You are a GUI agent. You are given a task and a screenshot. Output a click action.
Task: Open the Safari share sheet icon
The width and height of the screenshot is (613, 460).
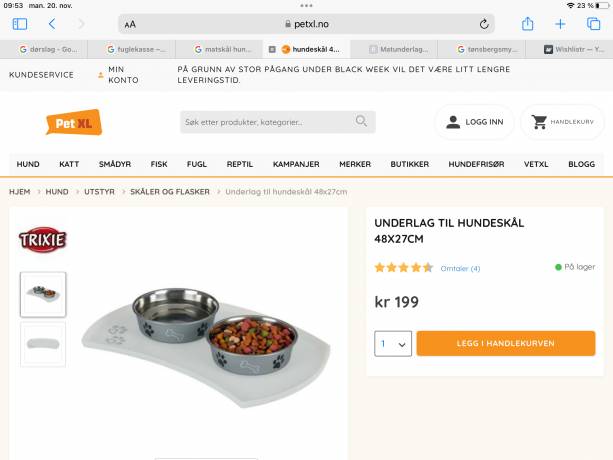click(527, 23)
